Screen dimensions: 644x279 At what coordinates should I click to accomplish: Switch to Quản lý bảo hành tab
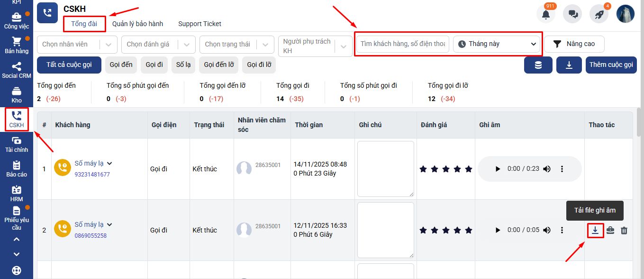[137, 24]
